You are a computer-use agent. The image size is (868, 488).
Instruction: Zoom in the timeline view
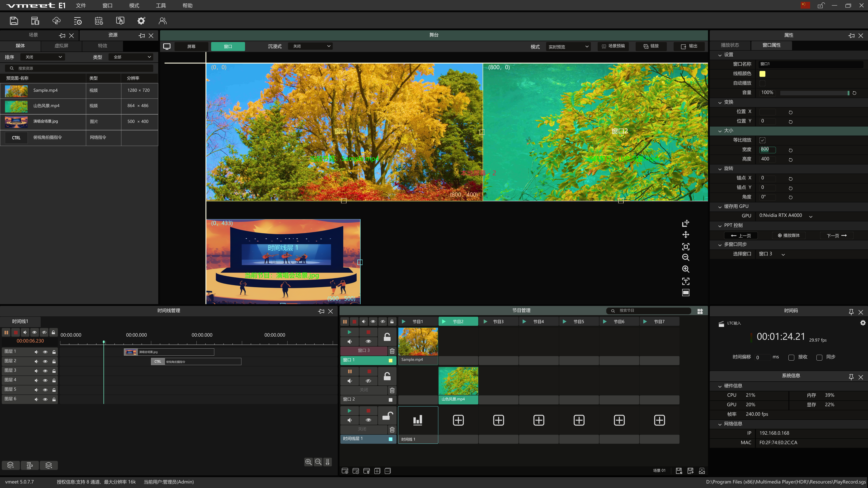click(x=308, y=462)
